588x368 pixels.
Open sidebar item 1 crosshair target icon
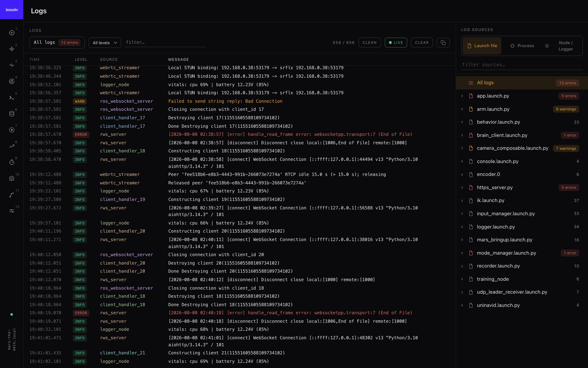pos(12,33)
